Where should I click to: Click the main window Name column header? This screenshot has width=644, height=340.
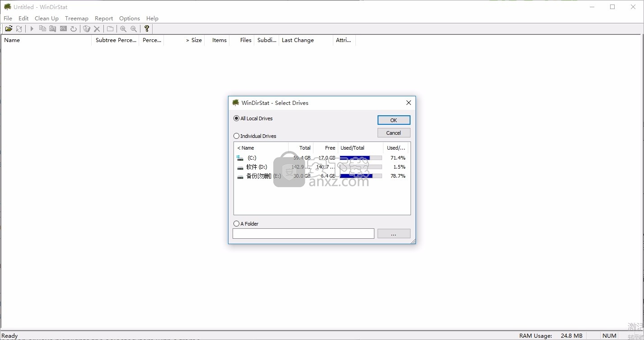pyautogui.click(x=47, y=40)
